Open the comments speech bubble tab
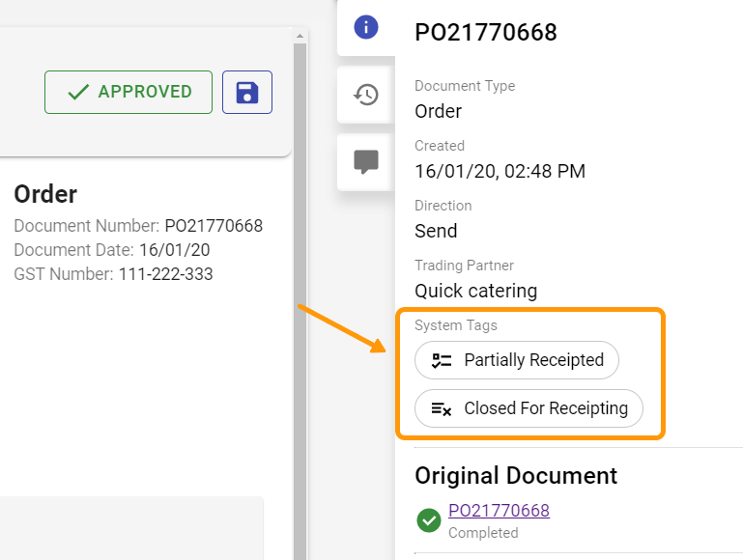The image size is (743, 560). coord(366,162)
